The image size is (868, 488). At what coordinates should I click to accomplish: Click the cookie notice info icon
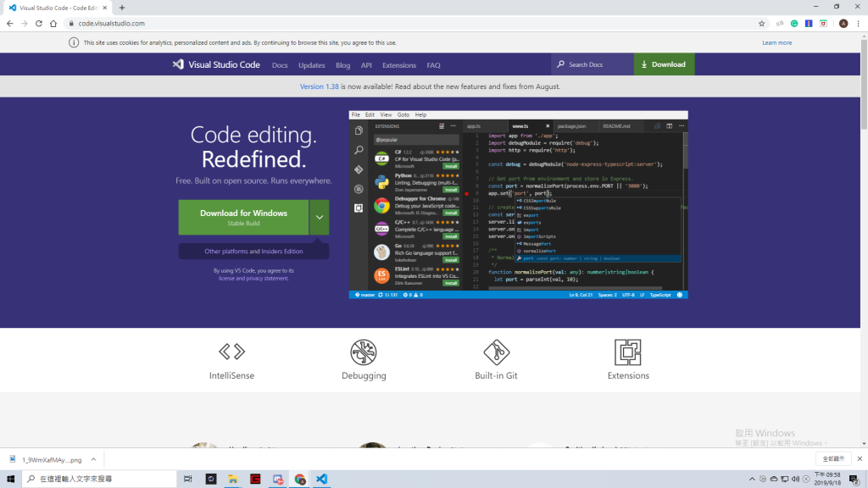[74, 42]
